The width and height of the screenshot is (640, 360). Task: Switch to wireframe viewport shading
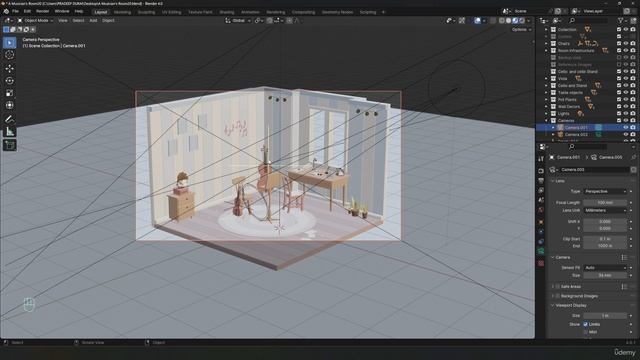point(502,20)
